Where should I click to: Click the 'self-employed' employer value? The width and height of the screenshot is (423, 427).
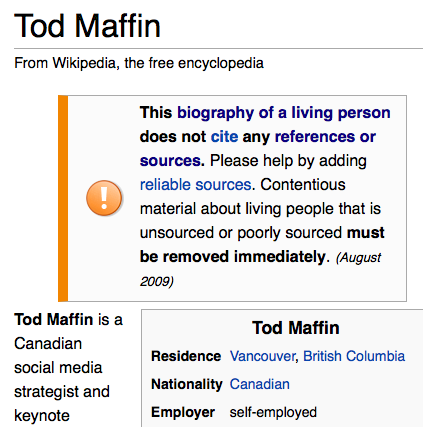pos(273,412)
